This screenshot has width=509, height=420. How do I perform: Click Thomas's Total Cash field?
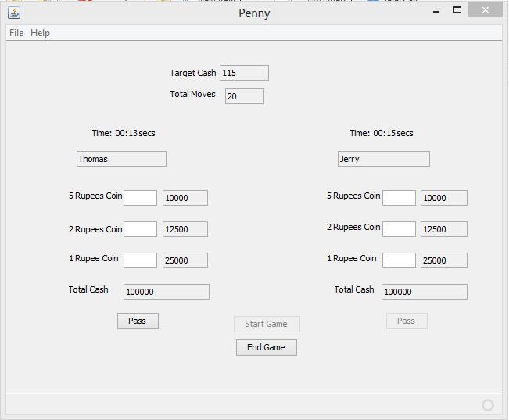coord(166,292)
